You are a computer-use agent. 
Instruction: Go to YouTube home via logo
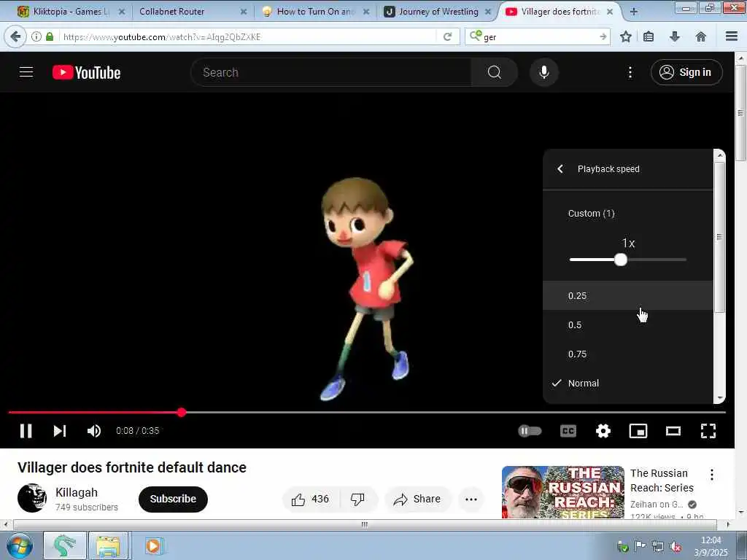[x=86, y=72]
